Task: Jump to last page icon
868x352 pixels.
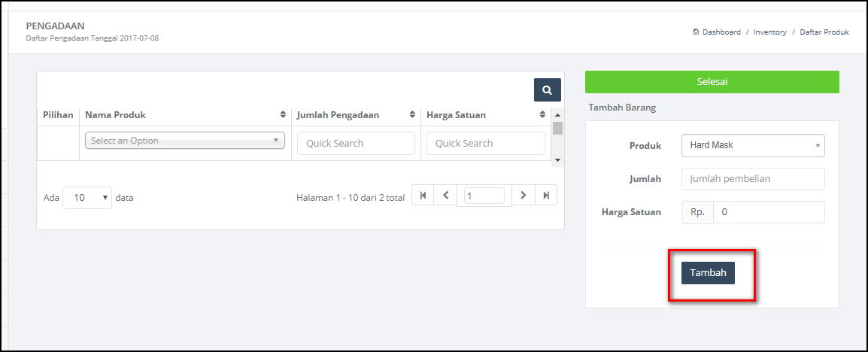Action: coord(546,196)
